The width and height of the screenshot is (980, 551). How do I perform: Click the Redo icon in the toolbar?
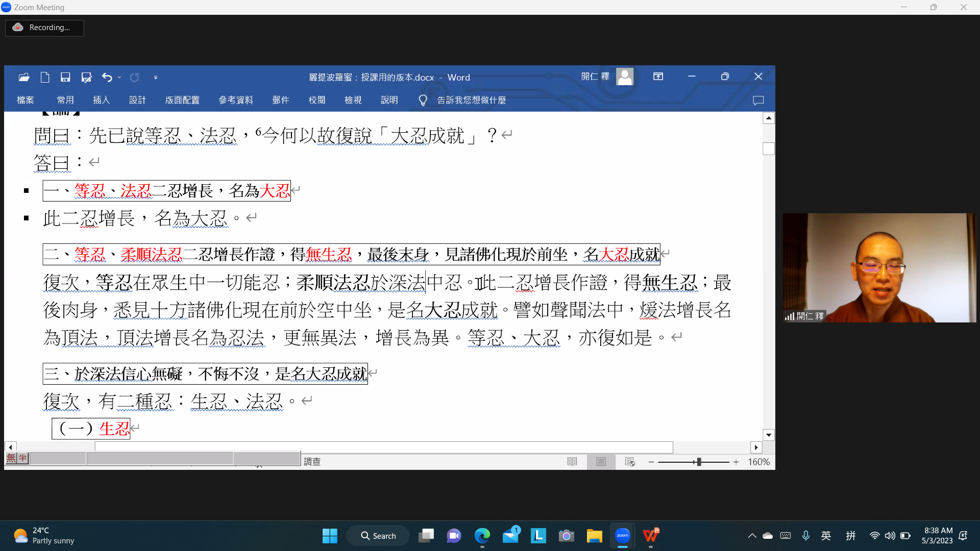[x=135, y=77]
